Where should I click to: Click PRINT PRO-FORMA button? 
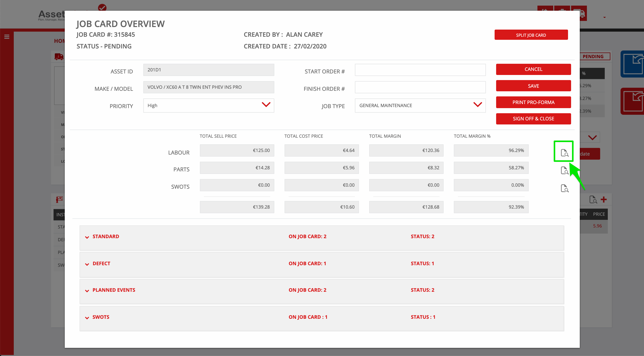(533, 102)
